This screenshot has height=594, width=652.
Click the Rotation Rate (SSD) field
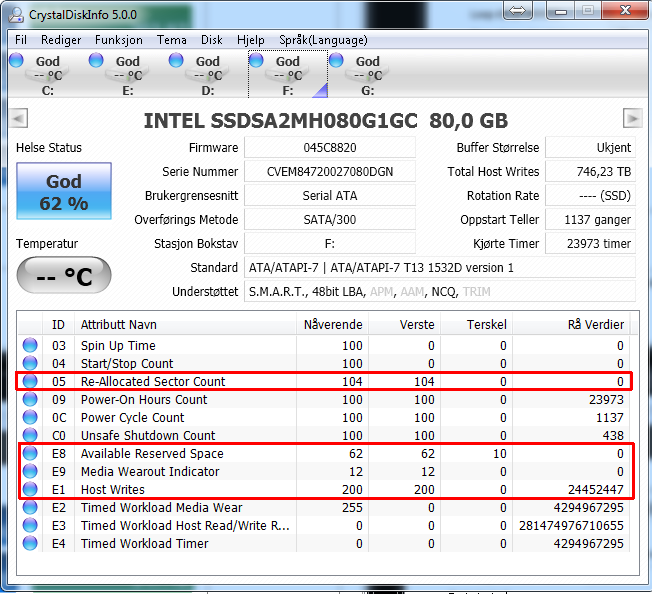590,195
